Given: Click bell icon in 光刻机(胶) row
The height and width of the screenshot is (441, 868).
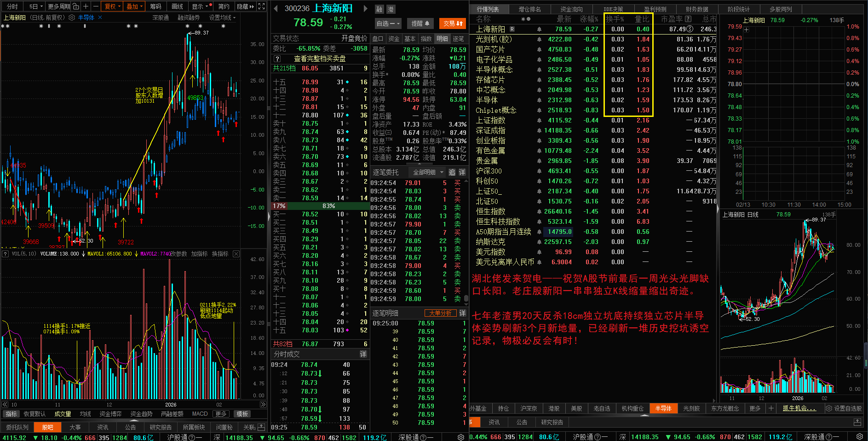Looking at the screenshot, I should pos(539,40).
